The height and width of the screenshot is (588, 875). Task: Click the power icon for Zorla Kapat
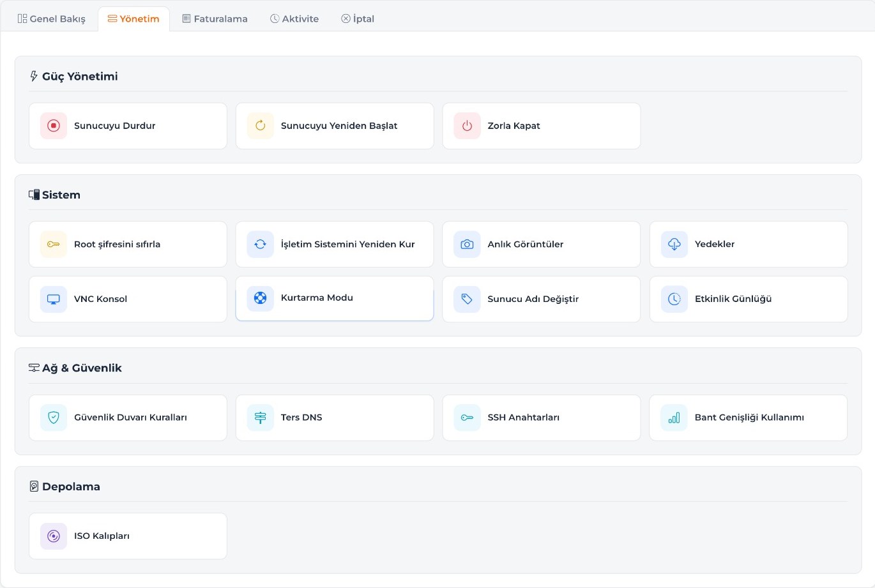(x=467, y=126)
